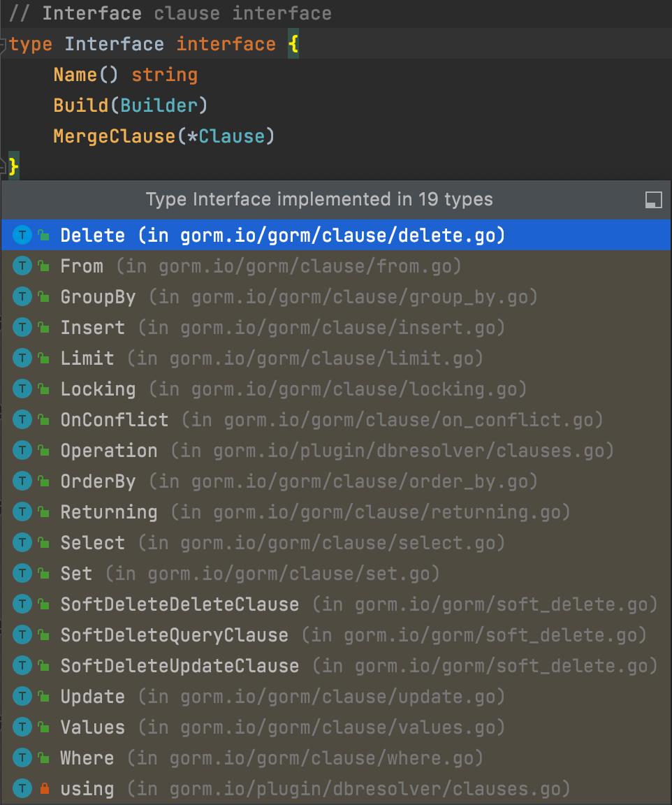Click the red lock icon beside using
The image size is (672, 805).
(44, 789)
